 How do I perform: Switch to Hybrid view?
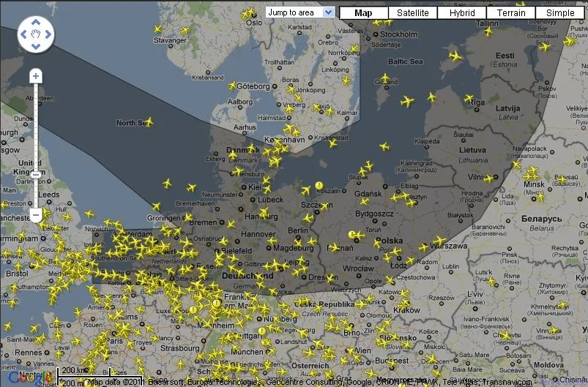pyautogui.click(x=462, y=12)
